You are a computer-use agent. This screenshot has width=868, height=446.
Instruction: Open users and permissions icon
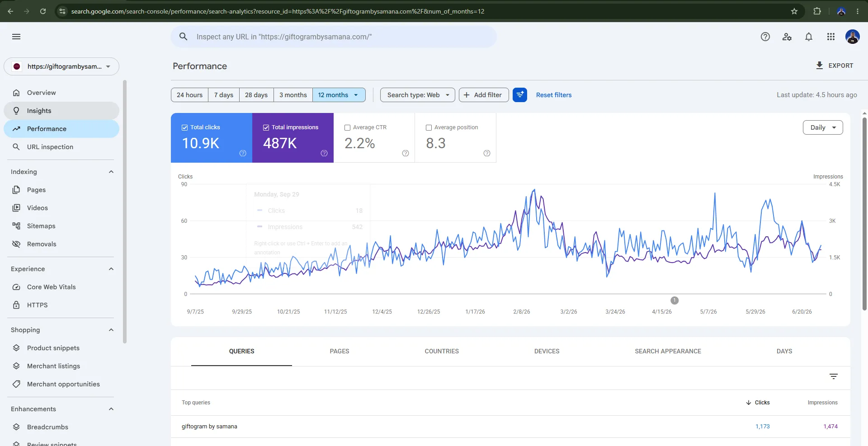[787, 37]
